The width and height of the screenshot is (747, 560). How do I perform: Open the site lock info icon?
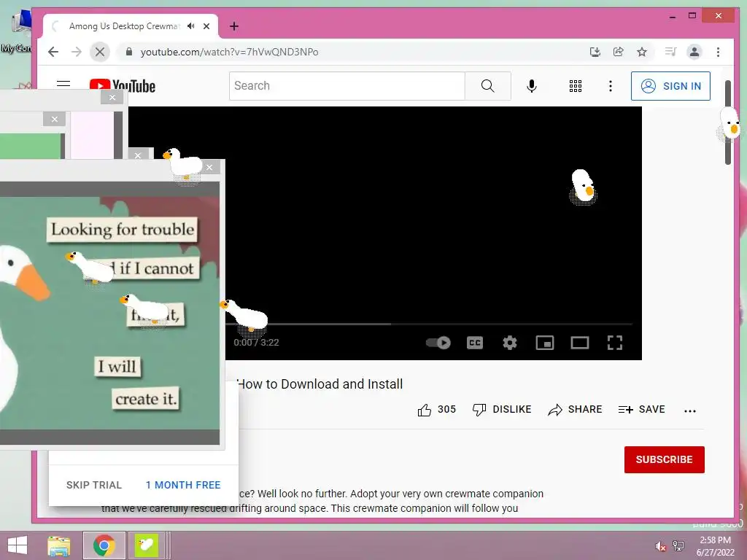pyautogui.click(x=128, y=52)
